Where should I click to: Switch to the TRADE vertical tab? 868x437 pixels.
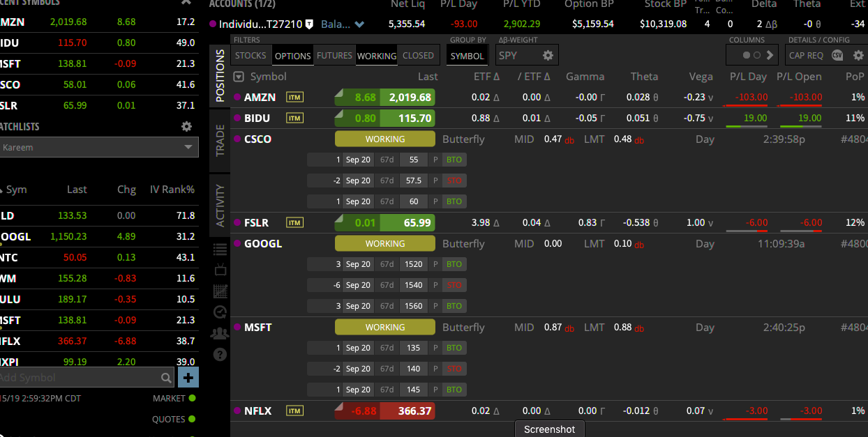(x=220, y=140)
